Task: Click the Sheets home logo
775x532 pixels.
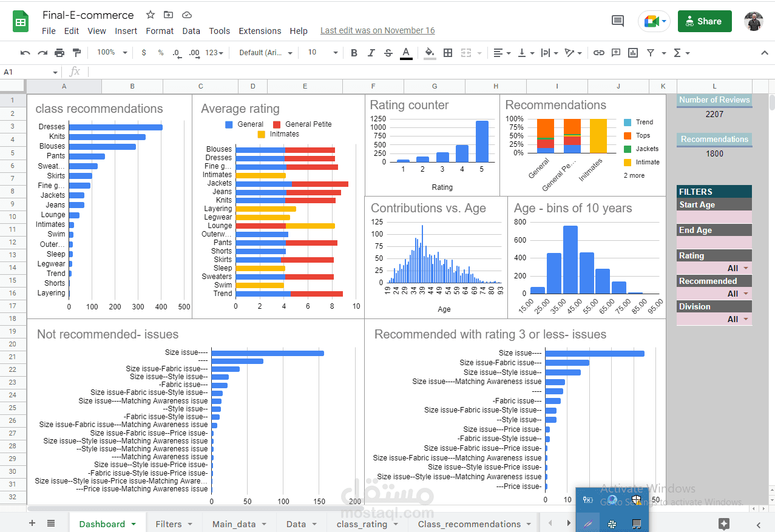Action: tap(21, 21)
